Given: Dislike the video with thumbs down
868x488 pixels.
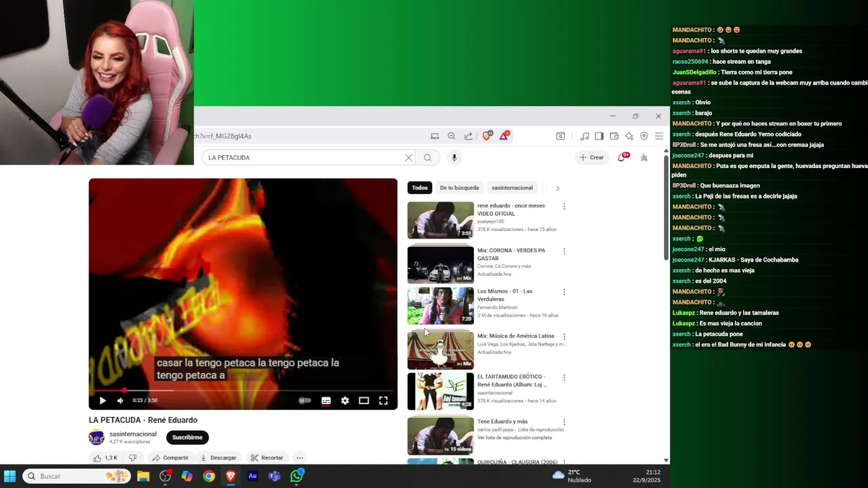Looking at the screenshot, I should 133,457.
